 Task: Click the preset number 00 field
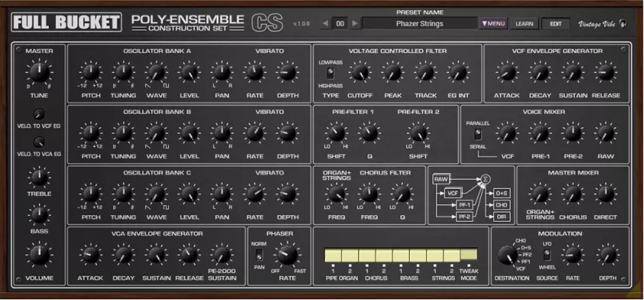point(340,24)
